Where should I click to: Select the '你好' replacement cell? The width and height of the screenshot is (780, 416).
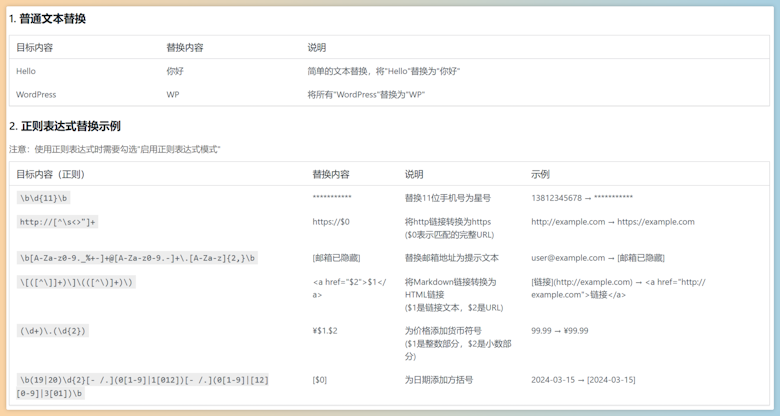[175, 71]
